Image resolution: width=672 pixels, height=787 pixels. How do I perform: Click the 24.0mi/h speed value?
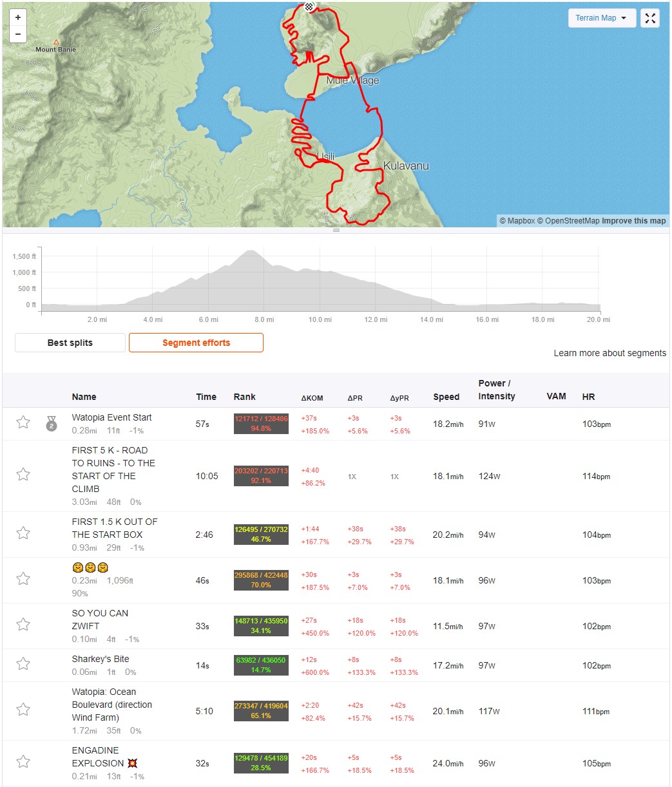(x=450, y=763)
